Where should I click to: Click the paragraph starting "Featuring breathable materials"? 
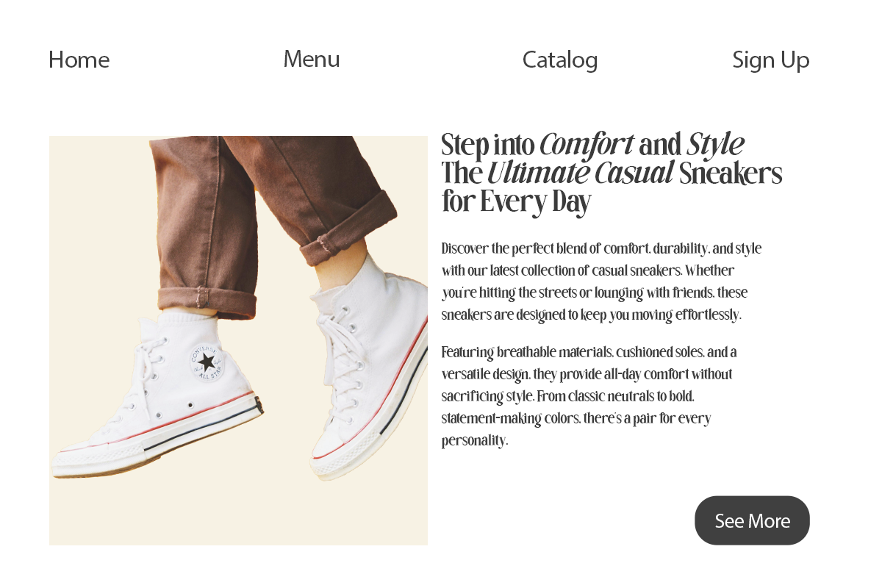point(587,396)
